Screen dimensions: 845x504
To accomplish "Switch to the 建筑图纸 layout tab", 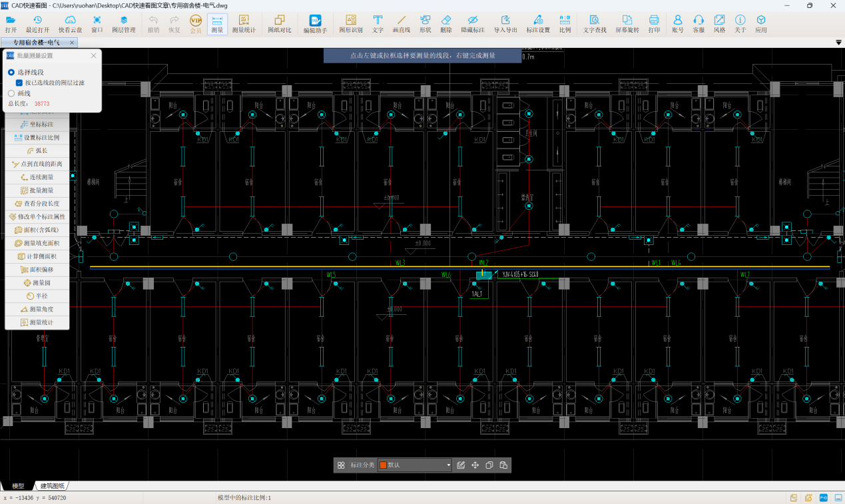I will coord(53,486).
